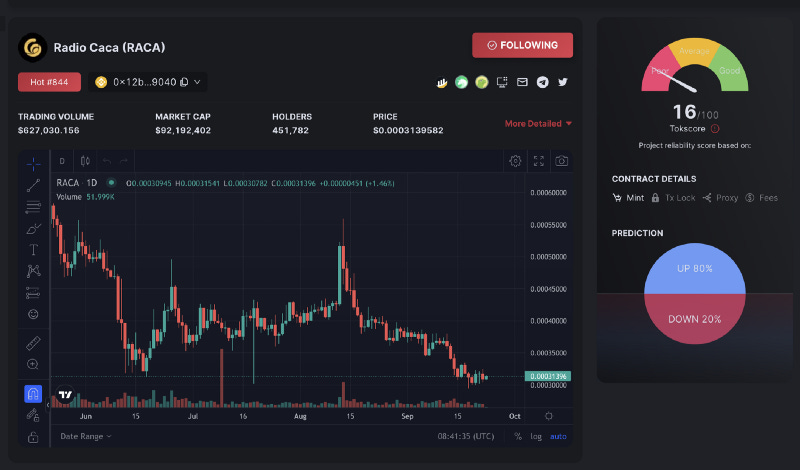Enter fullscreen chart mode

coord(539,161)
